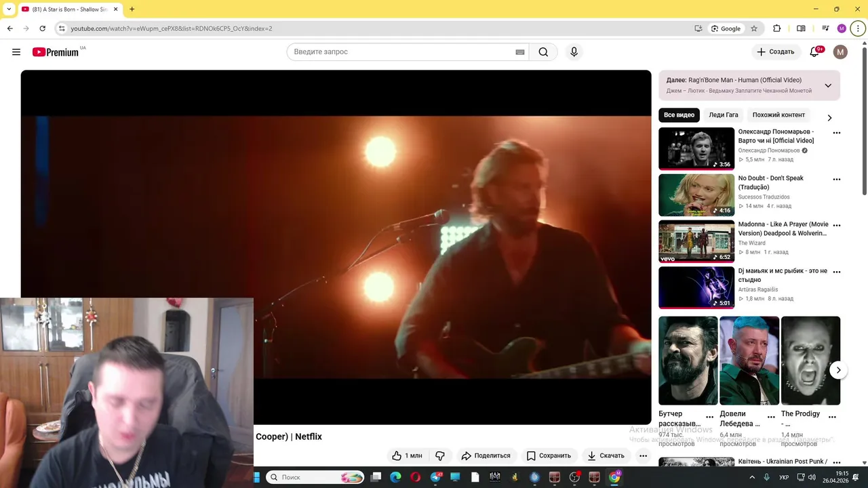Select the Все видео chip

679,115
